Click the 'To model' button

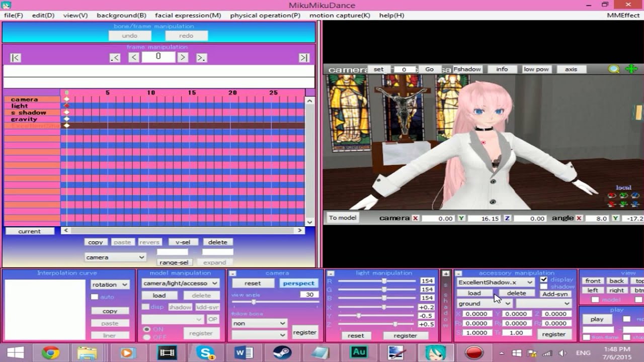(x=343, y=218)
